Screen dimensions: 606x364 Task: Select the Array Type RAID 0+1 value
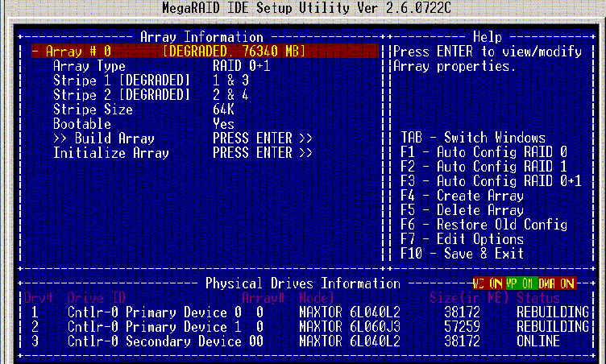(x=240, y=66)
